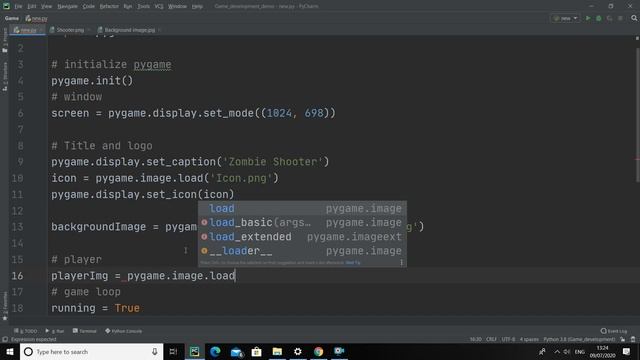
Task: Open Search Everywhere magnifier icon
Action: 634,18
